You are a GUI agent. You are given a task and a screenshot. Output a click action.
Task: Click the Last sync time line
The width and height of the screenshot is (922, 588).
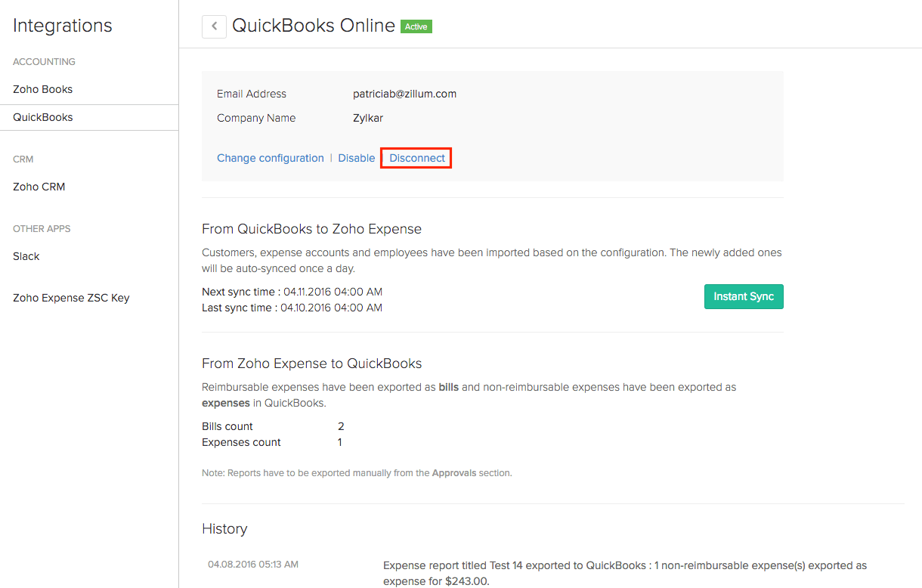(292, 308)
